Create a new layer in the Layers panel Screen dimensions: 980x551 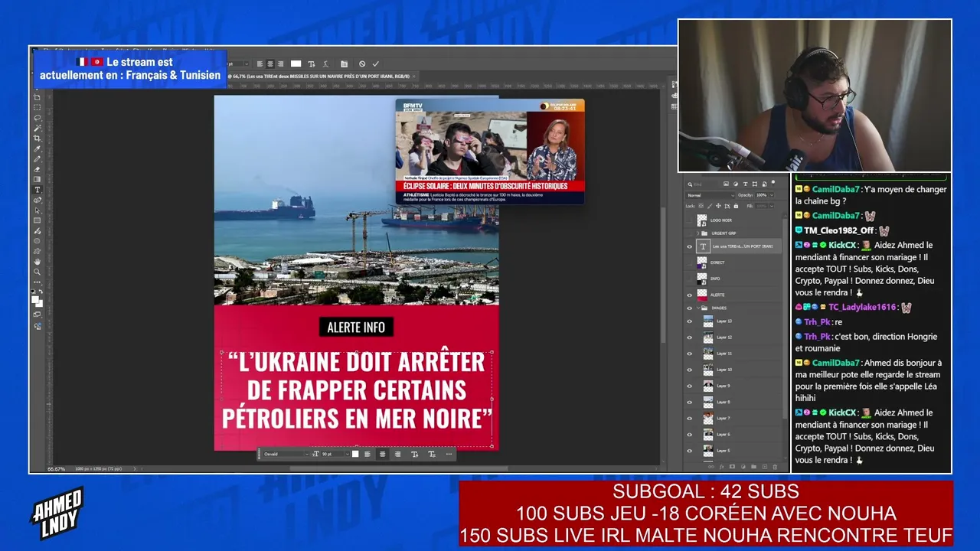click(764, 466)
